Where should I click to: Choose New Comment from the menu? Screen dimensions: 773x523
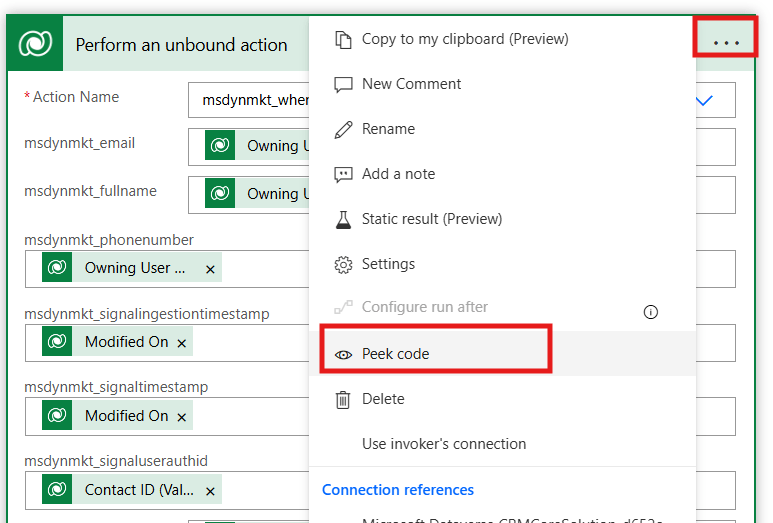[411, 84]
